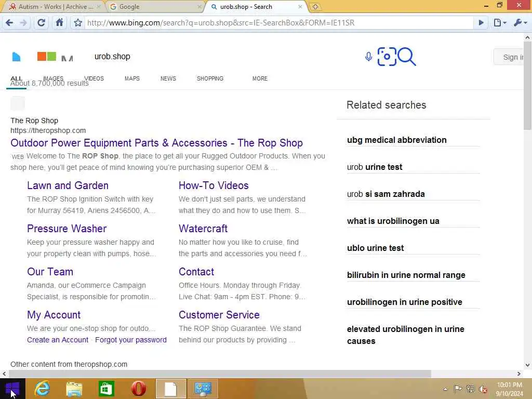Click the Microsoft colored squares logo

pos(47,56)
